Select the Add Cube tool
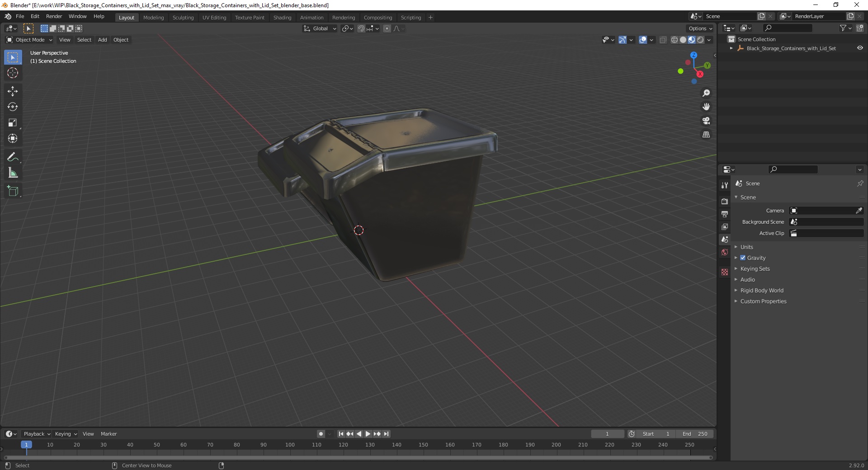The width and height of the screenshot is (868, 470). [13, 191]
